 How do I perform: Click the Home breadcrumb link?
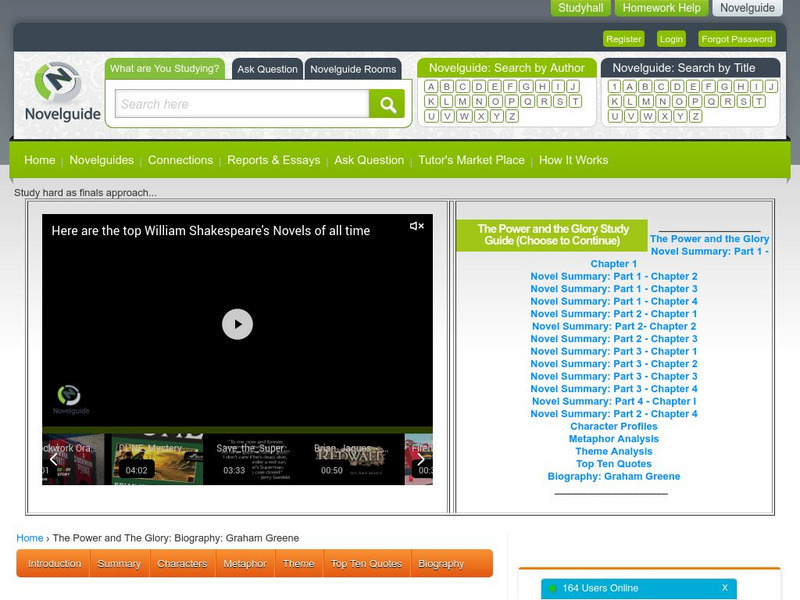[x=30, y=538]
